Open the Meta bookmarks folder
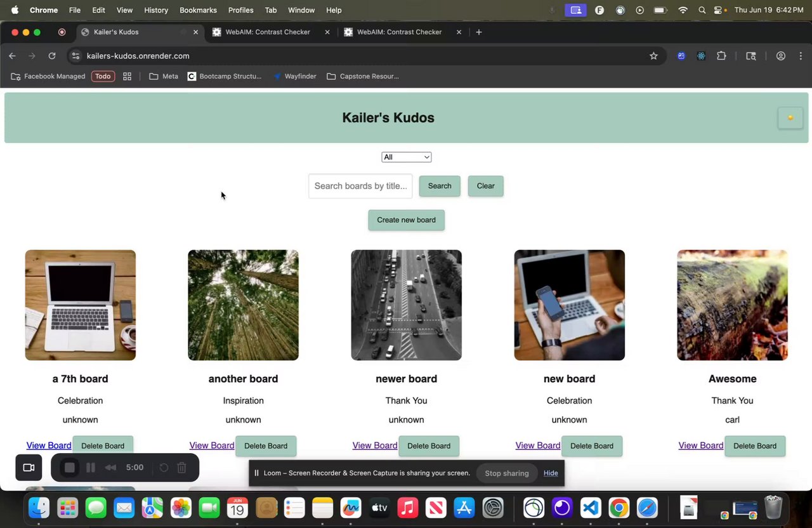Screen dimensions: 812x528 164,76
